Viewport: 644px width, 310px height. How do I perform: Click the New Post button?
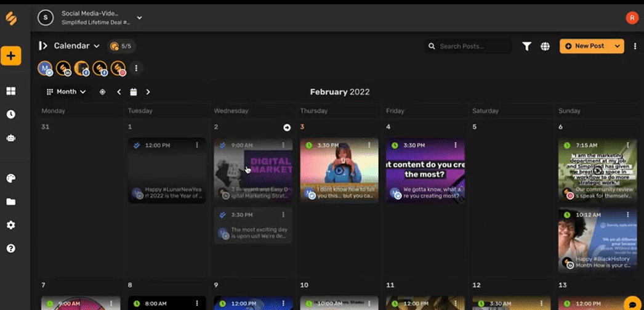coord(585,46)
